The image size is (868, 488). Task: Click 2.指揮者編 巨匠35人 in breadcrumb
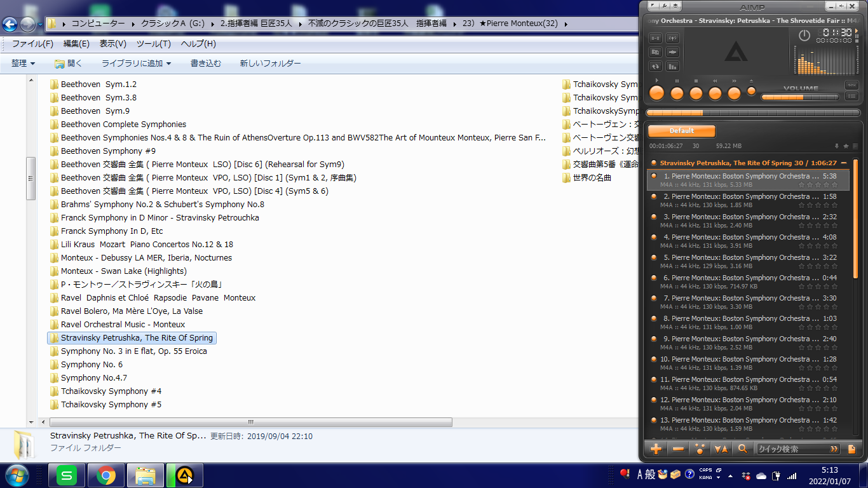256,24
